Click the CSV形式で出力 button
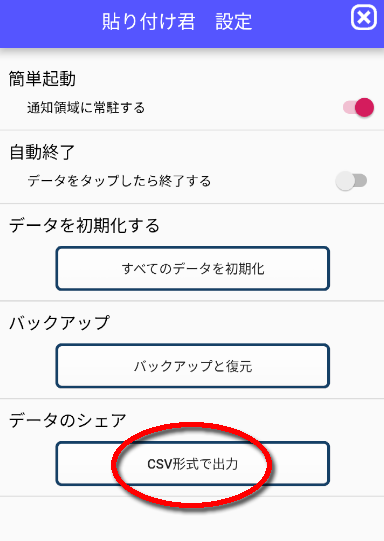The image size is (384, 541). click(x=193, y=463)
